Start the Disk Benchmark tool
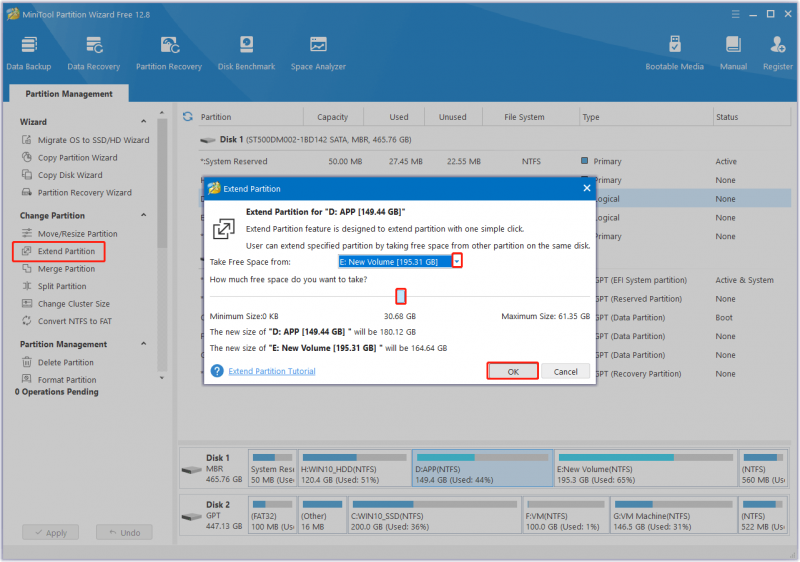 (246, 53)
